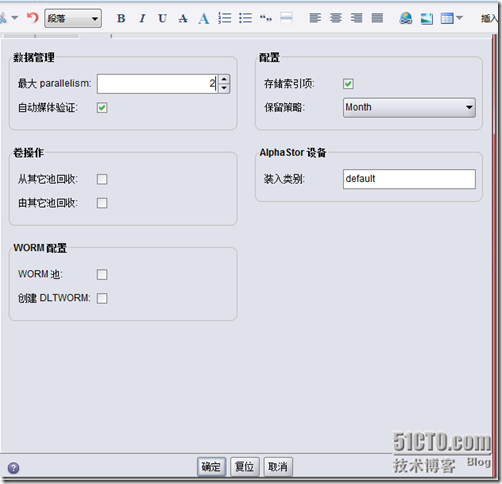Click the undo arrow icon
The height and width of the screenshot is (484, 502).
(x=33, y=17)
